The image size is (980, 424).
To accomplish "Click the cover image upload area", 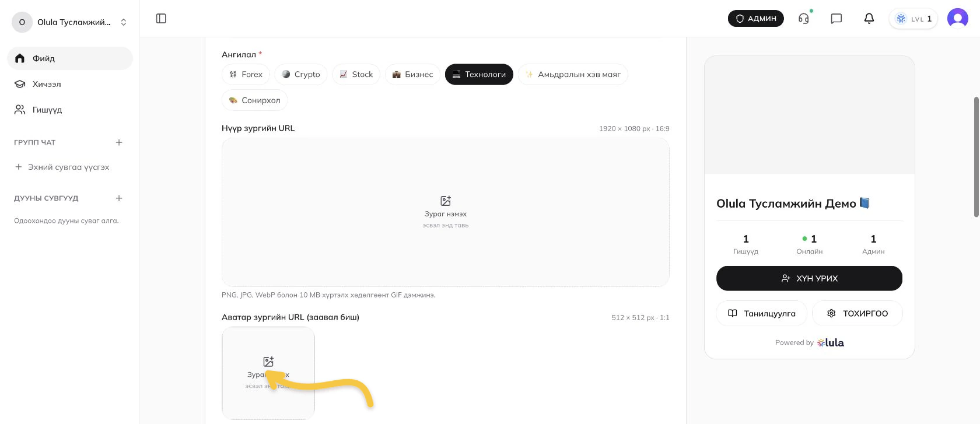I will tap(446, 212).
